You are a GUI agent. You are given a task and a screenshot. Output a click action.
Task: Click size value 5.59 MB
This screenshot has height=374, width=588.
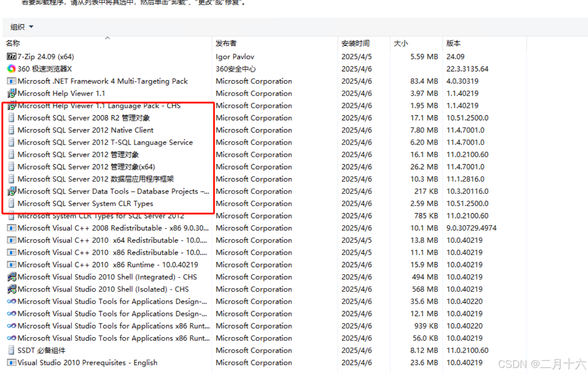pyautogui.click(x=424, y=56)
